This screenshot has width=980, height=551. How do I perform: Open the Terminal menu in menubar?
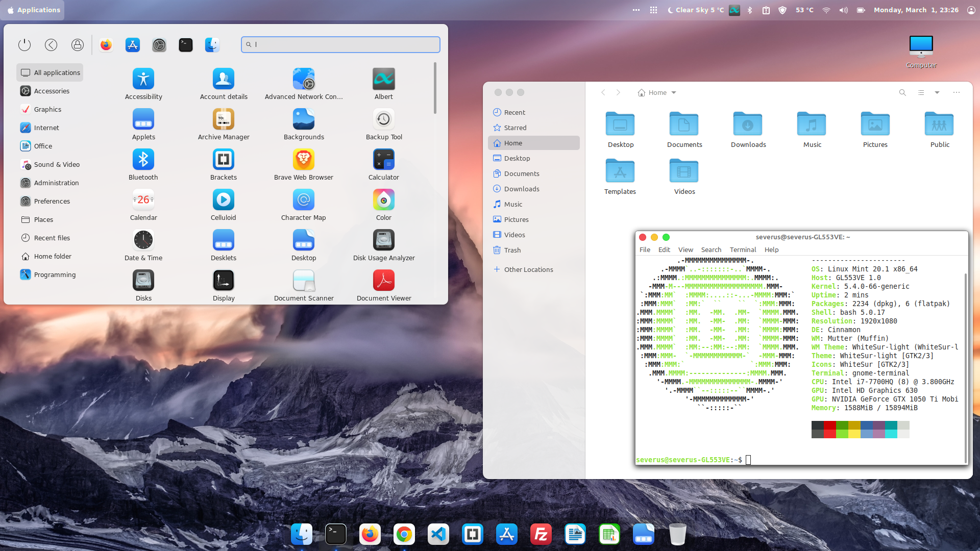point(743,249)
